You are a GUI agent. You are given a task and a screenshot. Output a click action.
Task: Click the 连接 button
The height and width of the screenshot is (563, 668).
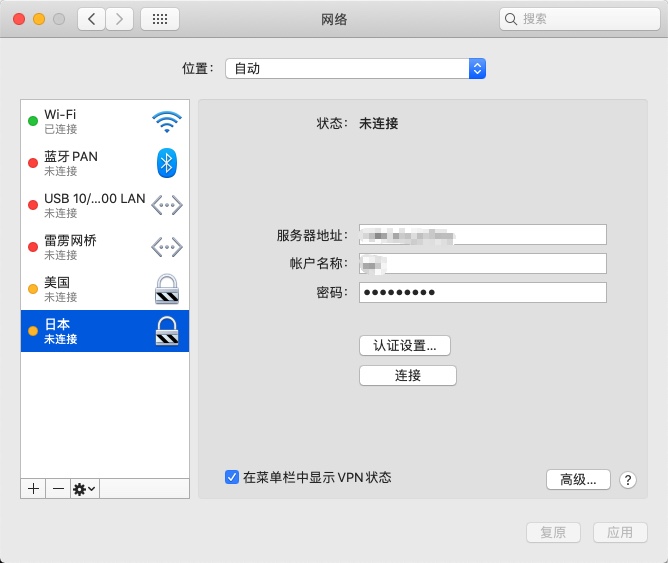pos(408,375)
